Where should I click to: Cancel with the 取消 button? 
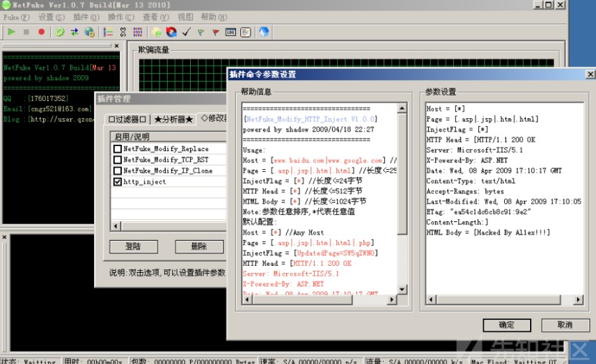click(565, 325)
